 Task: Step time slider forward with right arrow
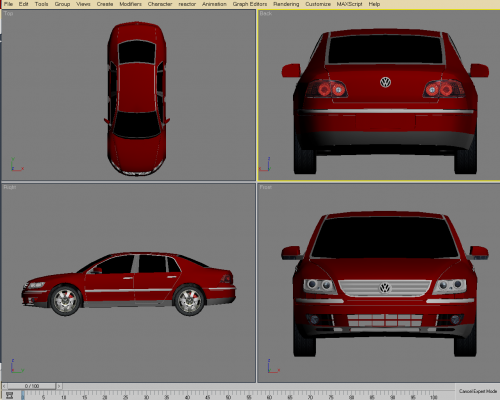click(59, 386)
